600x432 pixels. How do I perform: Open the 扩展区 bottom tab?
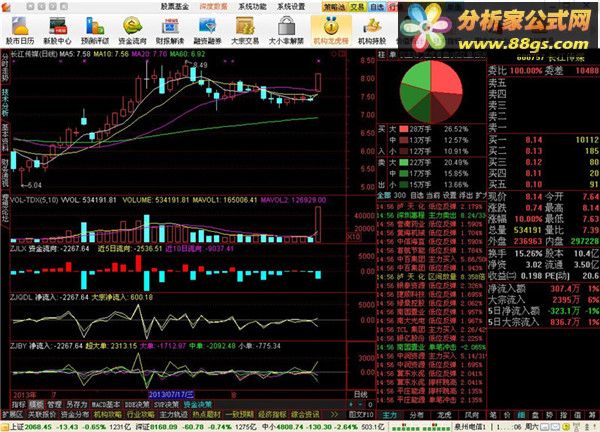13,414
